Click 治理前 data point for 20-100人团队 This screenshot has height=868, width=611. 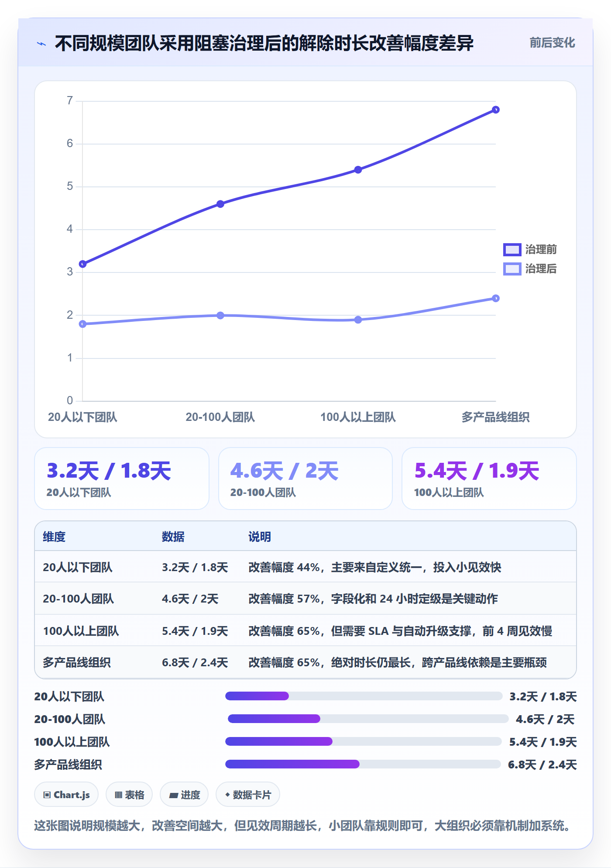[220, 204]
